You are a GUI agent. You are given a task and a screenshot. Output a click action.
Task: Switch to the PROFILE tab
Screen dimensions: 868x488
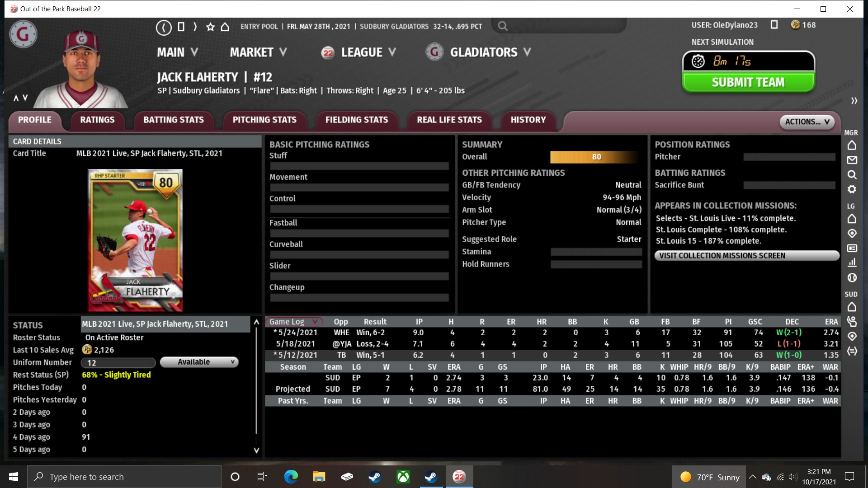click(35, 120)
